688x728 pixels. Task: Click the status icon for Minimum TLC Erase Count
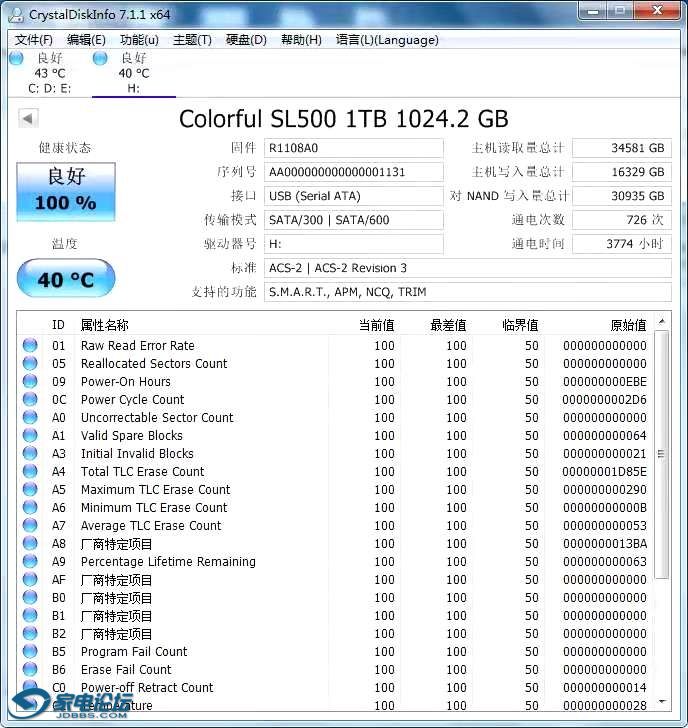coord(30,507)
